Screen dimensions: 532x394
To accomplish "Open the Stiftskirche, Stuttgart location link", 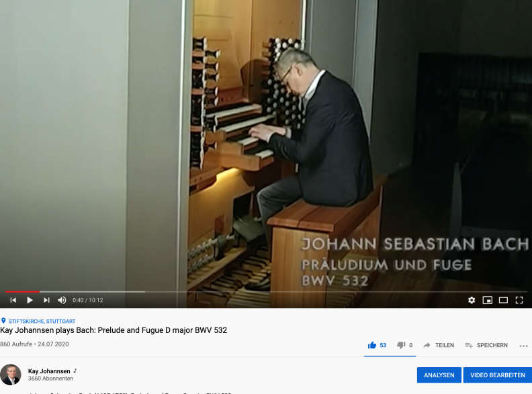I will click(42, 321).
